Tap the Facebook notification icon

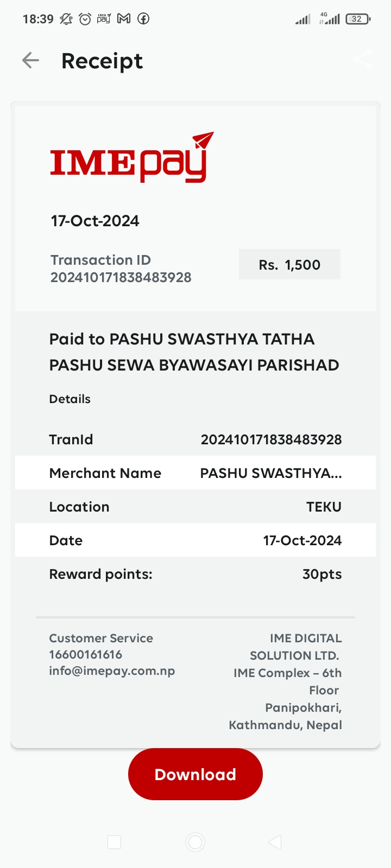pyautogui.click(x=143, y=18)
